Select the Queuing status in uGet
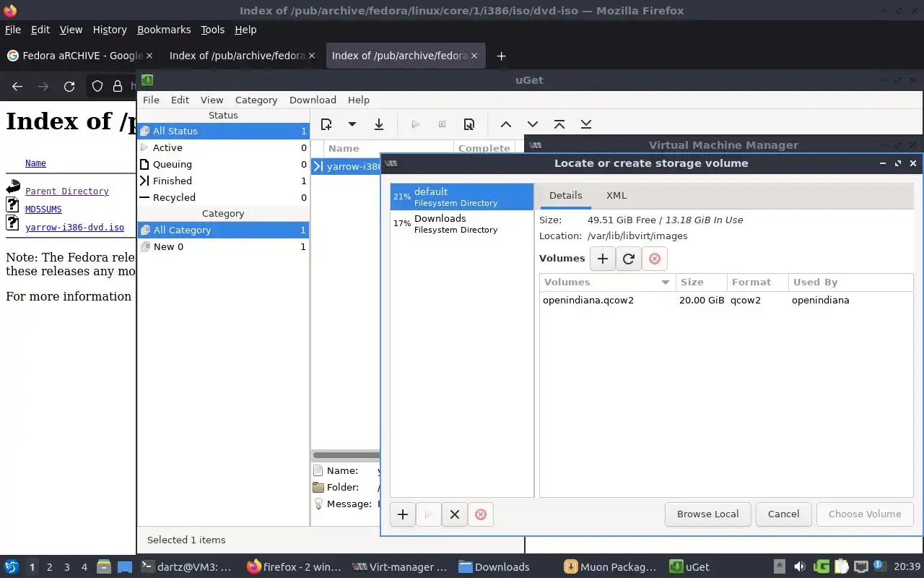Image resolution: width=924 pixels, height=578 pixels. (x=224, y=164)
